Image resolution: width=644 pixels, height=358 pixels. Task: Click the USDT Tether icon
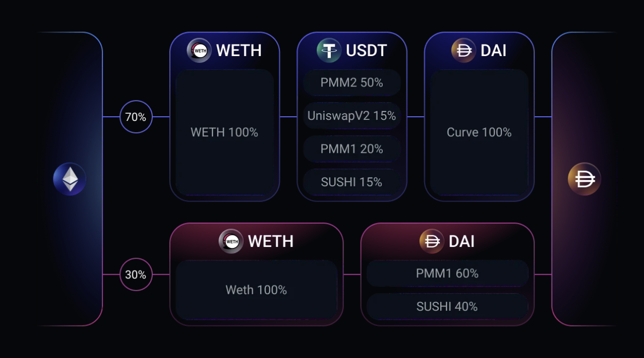click(329, 50)
